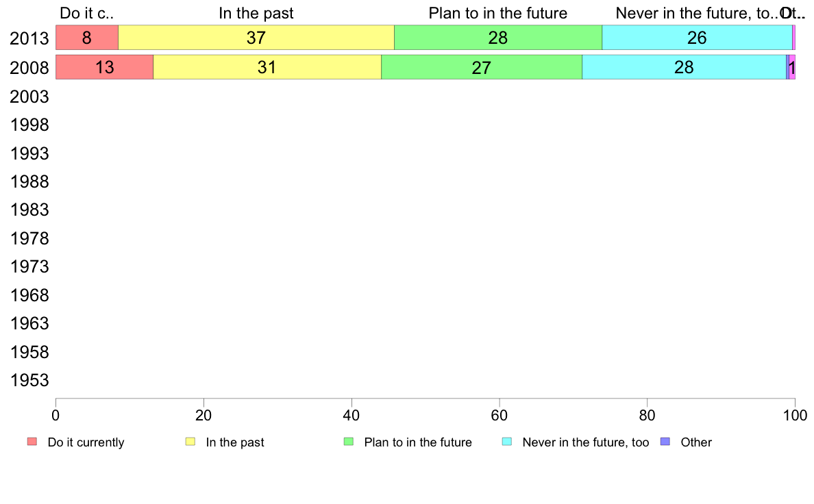This screenshot has height=504, width=814.
Task: Click the red 'Do it currently' legend swatch
Action: point(32,442)
